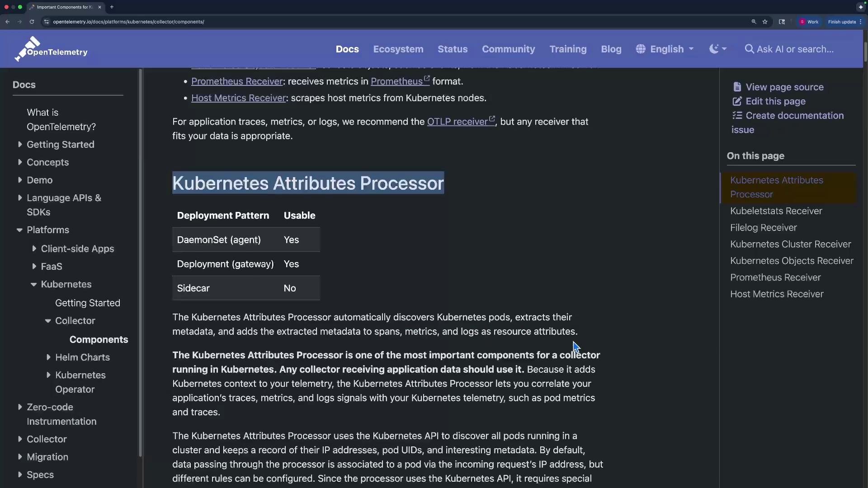Close the Important Components browser tab

(x=99, y=7)
